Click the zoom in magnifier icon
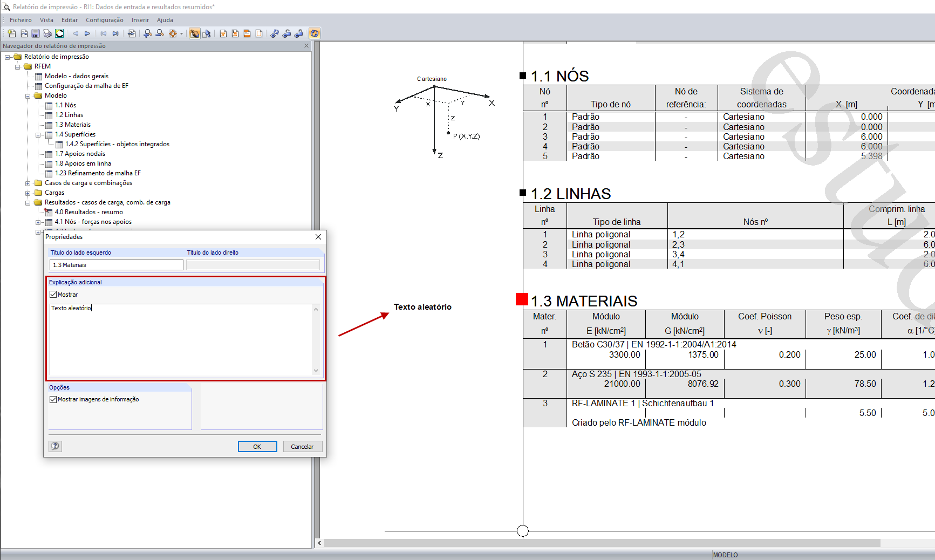This screenshot has height=560, width=935. point(148,33)
